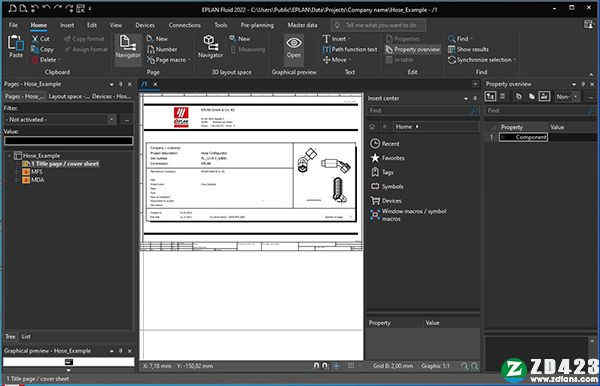The image size is (600, 386).
Task: Open Recent in Insert center
Action: coord(385,143)
